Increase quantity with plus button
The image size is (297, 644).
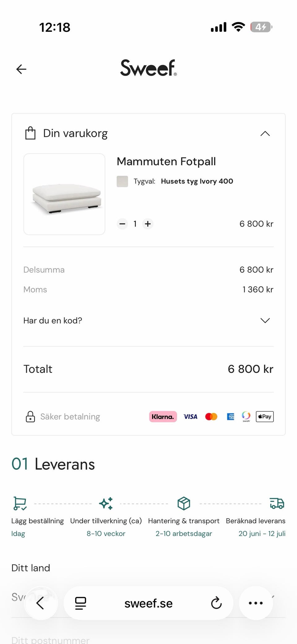tap(148, 224)
